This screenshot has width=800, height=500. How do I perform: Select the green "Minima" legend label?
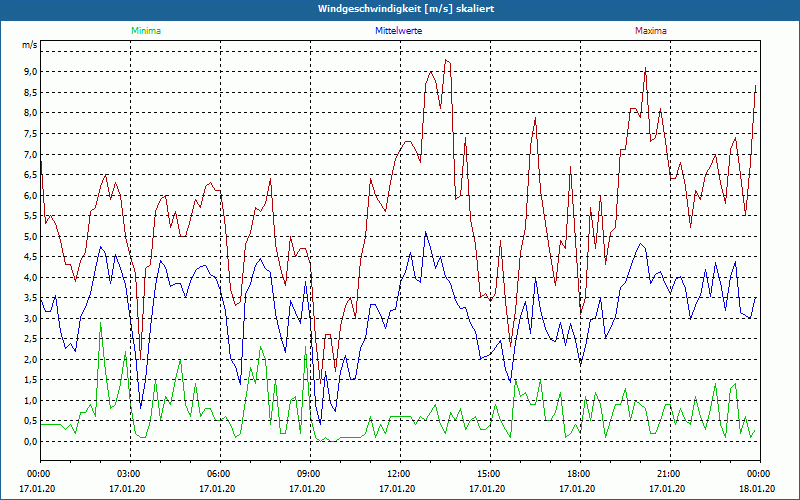coord(146,31)
